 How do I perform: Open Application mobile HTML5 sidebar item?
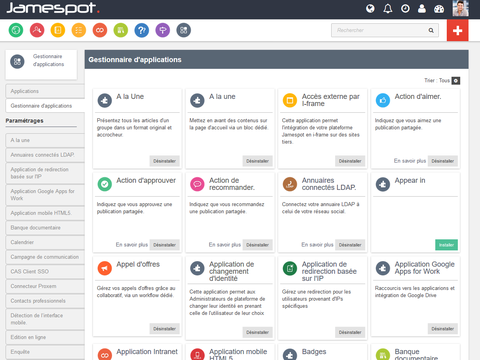(45, 213)
